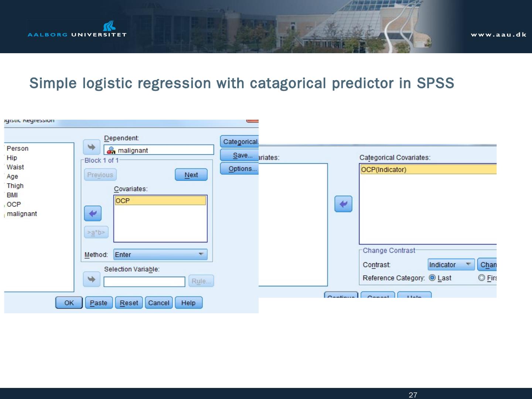
Task: Click the >a*b> interaction button
Action: click(96, 232)
